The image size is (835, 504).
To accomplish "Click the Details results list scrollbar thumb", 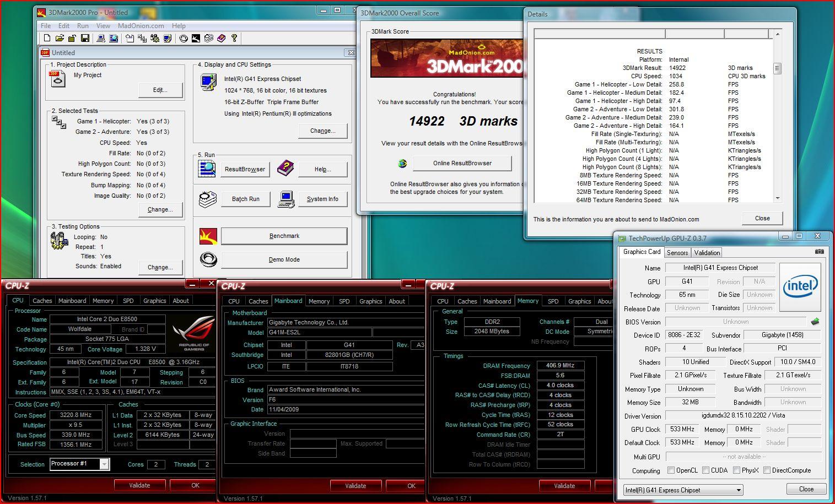I will tap(777, 69).
